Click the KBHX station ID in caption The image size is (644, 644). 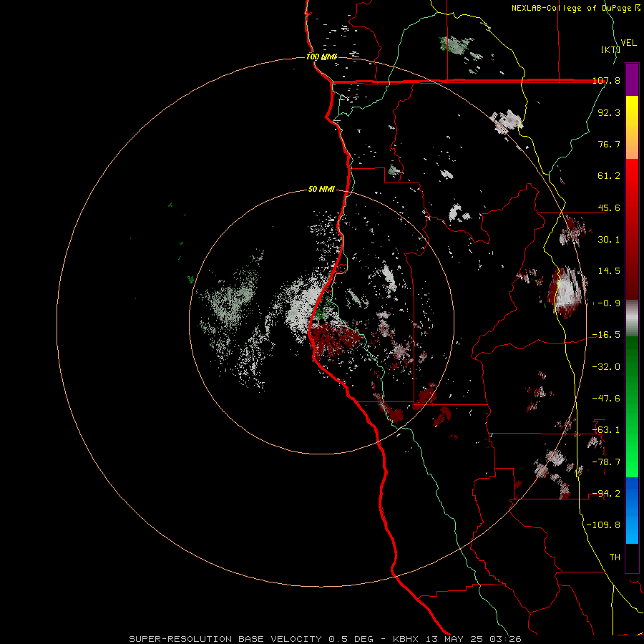[406, 639]
